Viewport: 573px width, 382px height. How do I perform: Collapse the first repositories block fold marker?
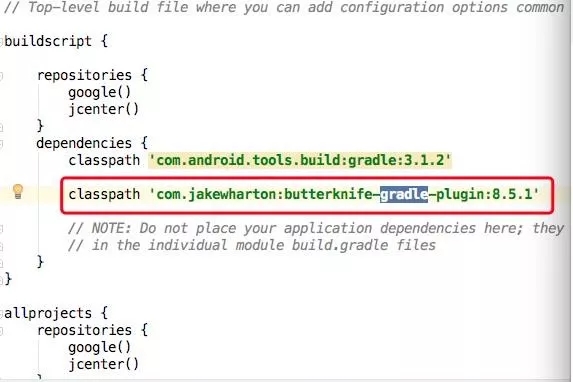(x=1, y=76)
